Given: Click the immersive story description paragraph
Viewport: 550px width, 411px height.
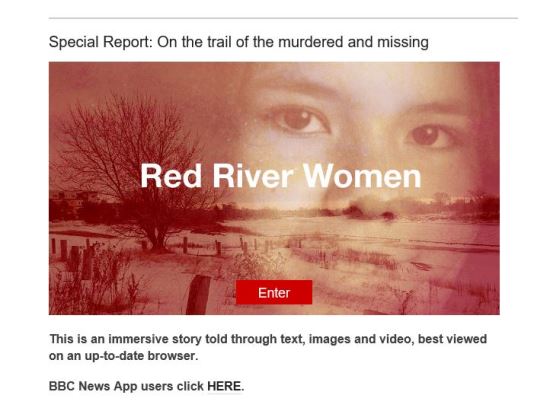Looking at the screenshot, I should point(268,347).
